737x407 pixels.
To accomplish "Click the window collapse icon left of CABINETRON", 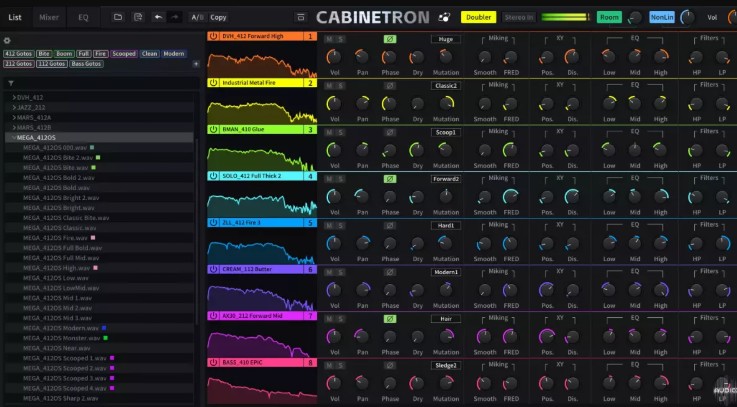I will click(301, 17).
